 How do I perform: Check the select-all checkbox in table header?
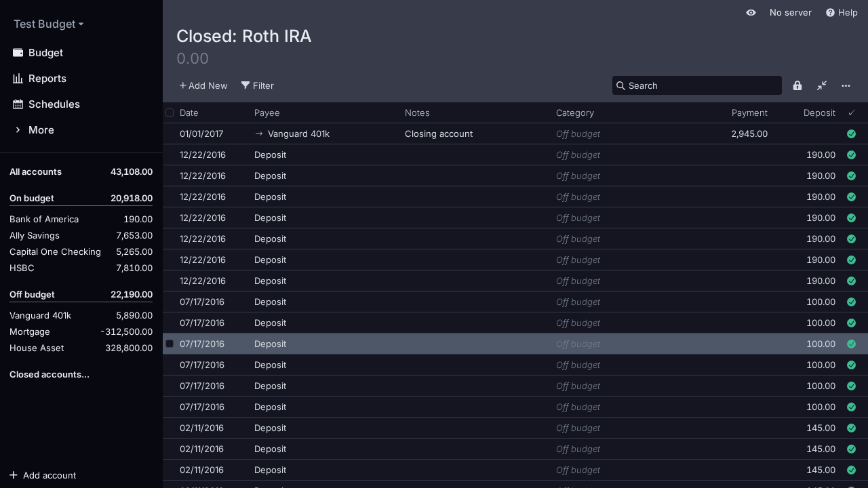pos(170,113)
